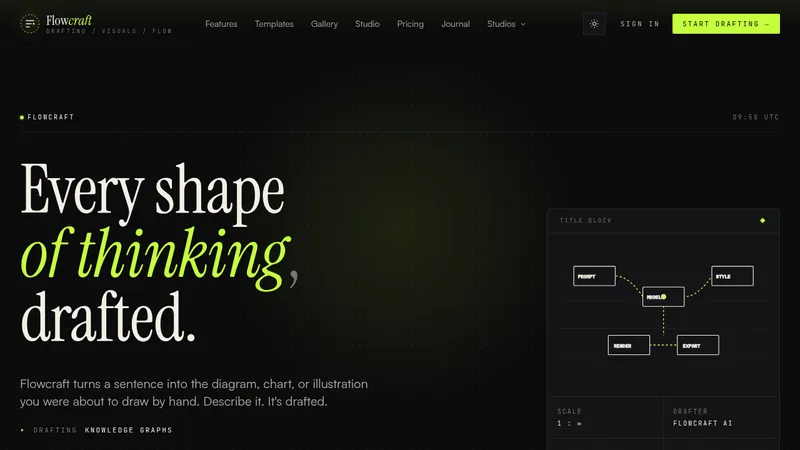This screenshot has height=450, width=800.
Task: Click the Sign In link
Action: [639, 24]
